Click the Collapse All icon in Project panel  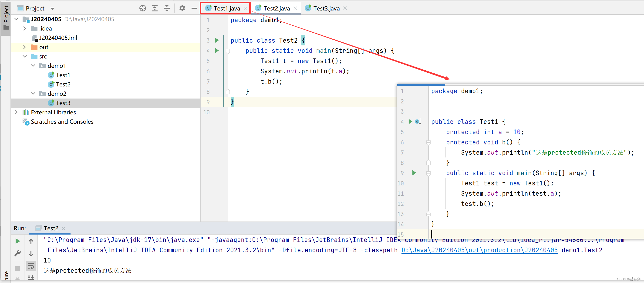[167, 8]
